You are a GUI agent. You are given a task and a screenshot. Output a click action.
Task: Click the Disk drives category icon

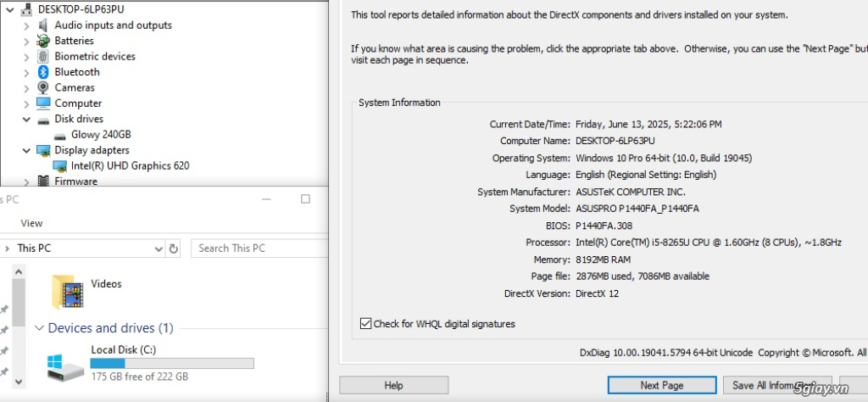(43, 120)
